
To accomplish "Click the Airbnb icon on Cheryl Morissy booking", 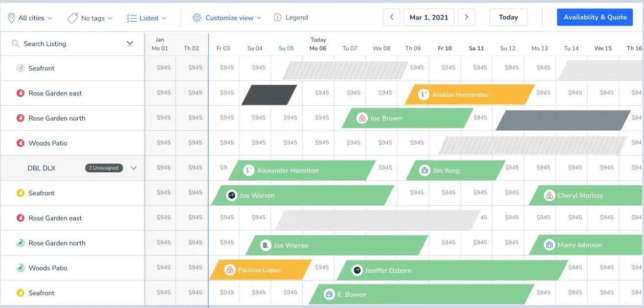I will pos(549,195).
